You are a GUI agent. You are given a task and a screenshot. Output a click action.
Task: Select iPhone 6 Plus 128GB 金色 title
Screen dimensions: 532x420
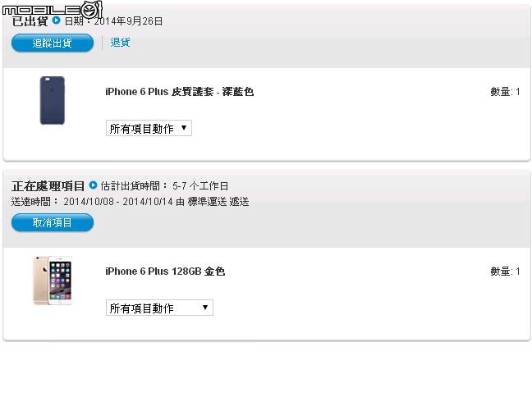click(x=165, y=272)
